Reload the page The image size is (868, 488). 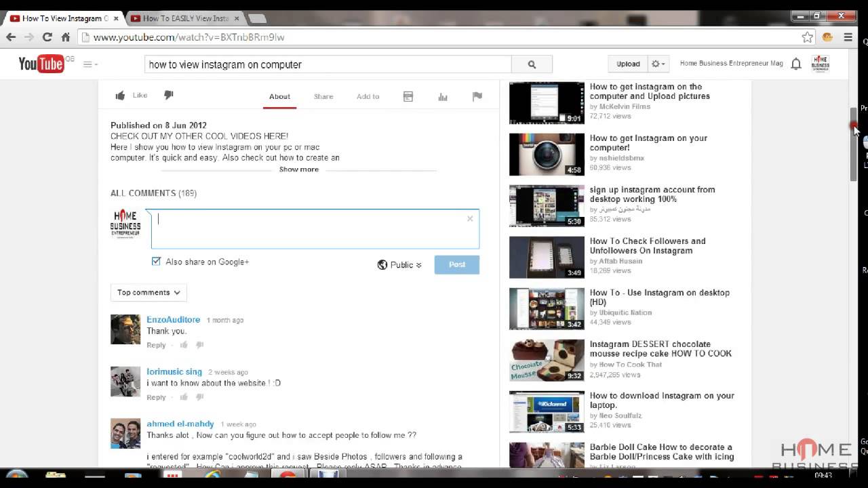47,37
